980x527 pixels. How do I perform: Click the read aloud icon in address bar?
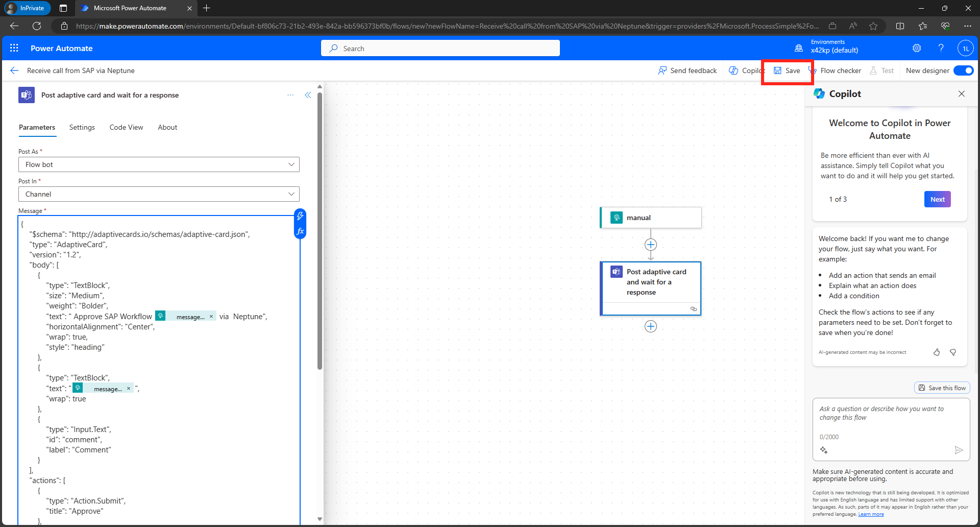click(853, 26)
